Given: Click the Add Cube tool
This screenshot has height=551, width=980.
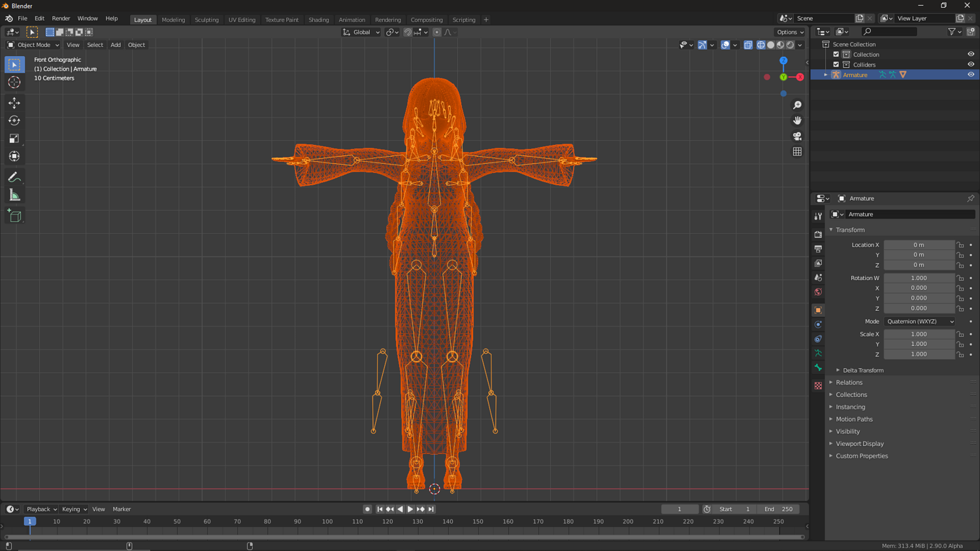Looking at the screenshot, I should coord(14,216).
